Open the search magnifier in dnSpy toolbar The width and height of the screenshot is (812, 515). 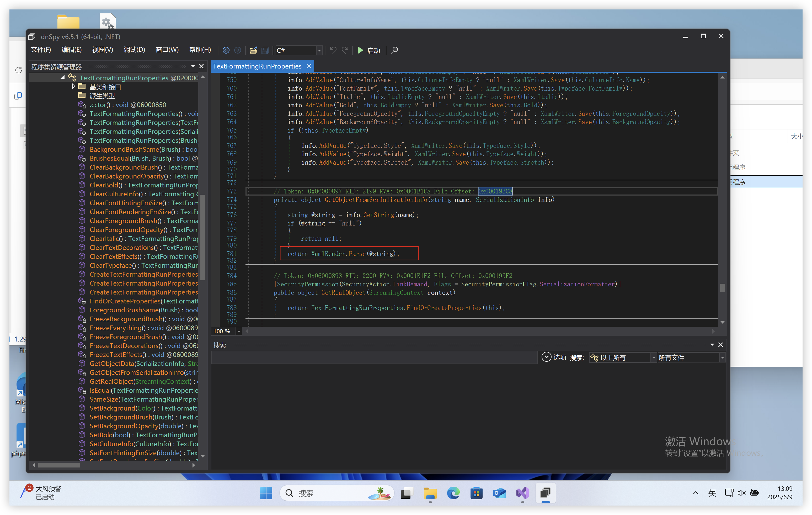(394, 50)
